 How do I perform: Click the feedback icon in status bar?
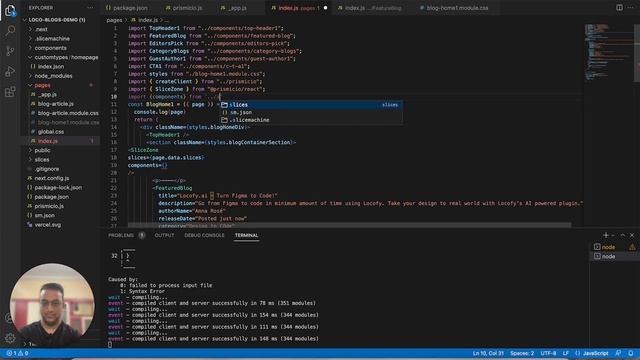(618, 353)
